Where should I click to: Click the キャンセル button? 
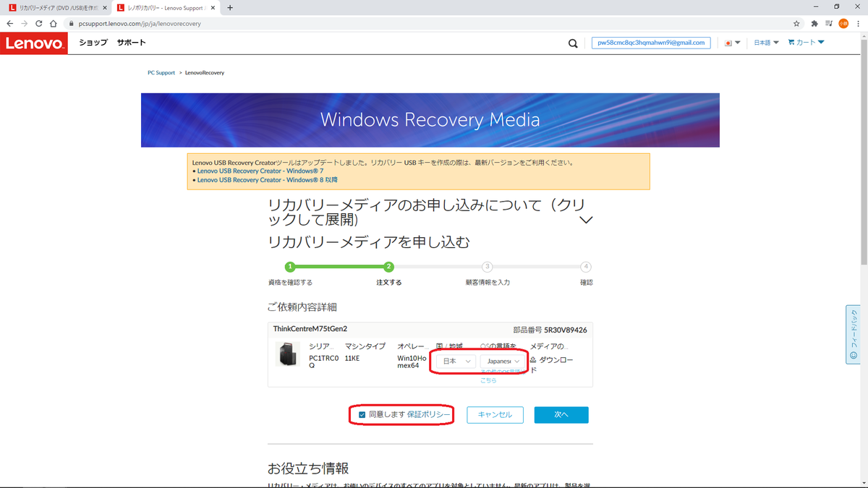point(495,415)
